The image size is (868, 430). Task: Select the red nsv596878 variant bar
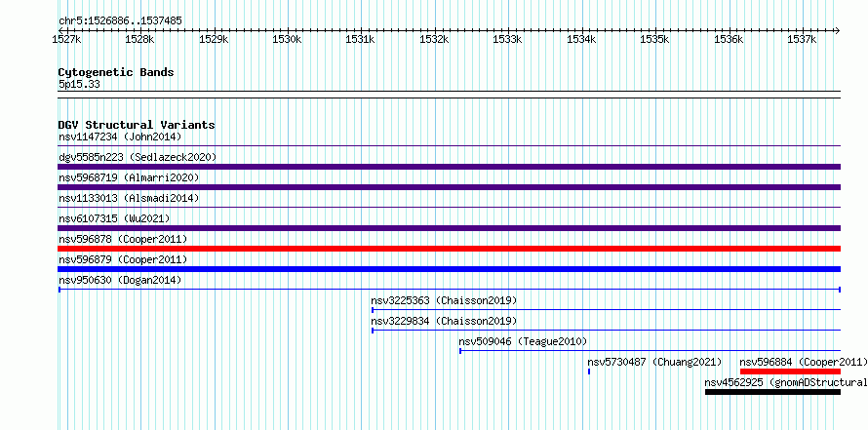click(x=450, y=249)
